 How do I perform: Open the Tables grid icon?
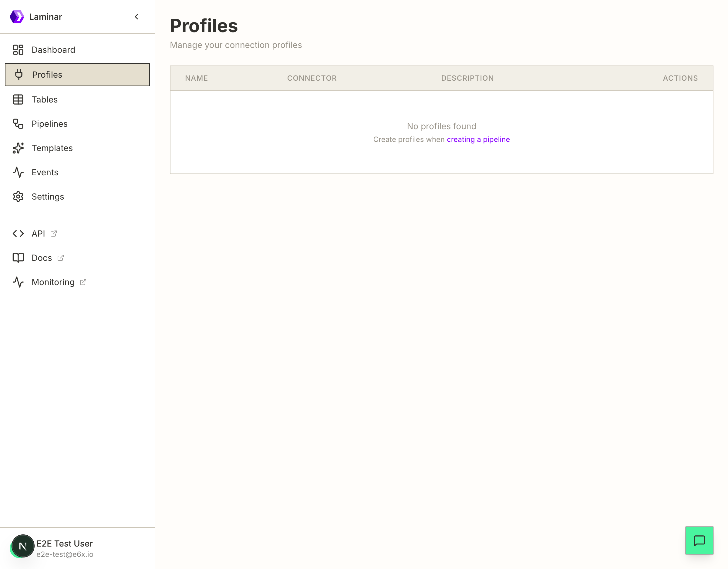tap(18, 99)
